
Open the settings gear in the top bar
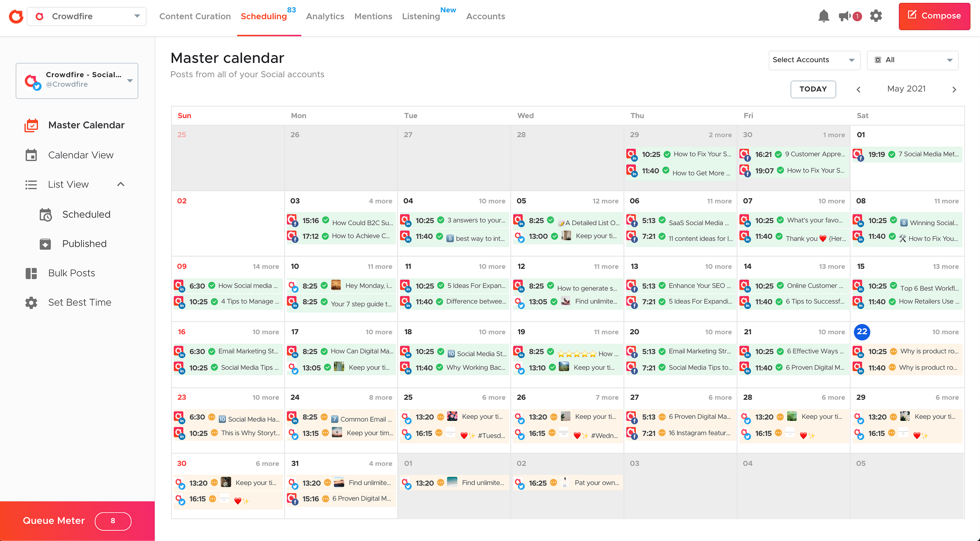point(876,16)
